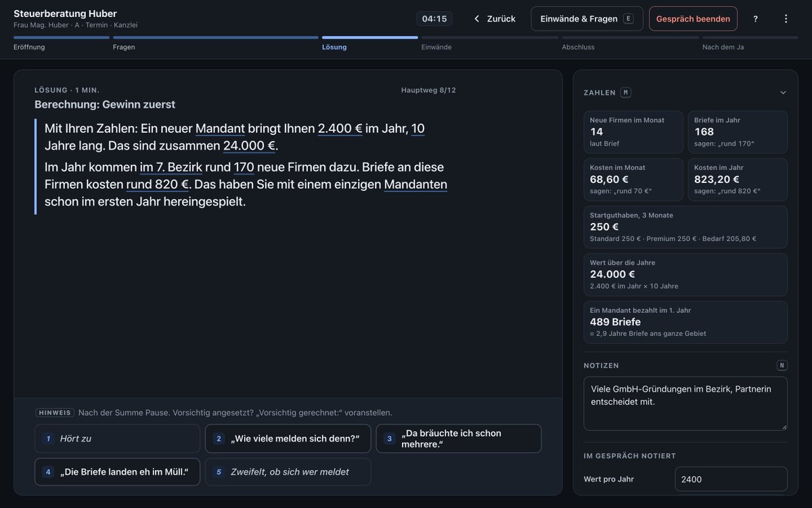Select the 'Kosten im Monat' card
The image size is (812, 508).
coord(633,179)
